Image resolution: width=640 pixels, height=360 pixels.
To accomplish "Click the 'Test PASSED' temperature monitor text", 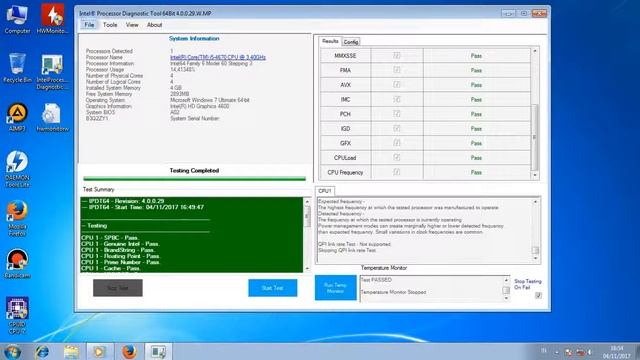I will point(376,280).
